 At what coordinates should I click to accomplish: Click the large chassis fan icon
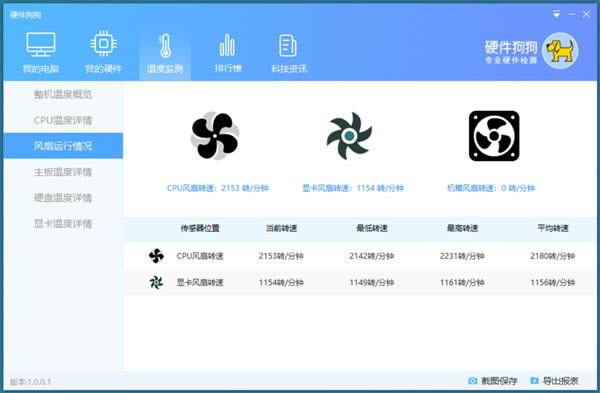click(x=494, y=136)
